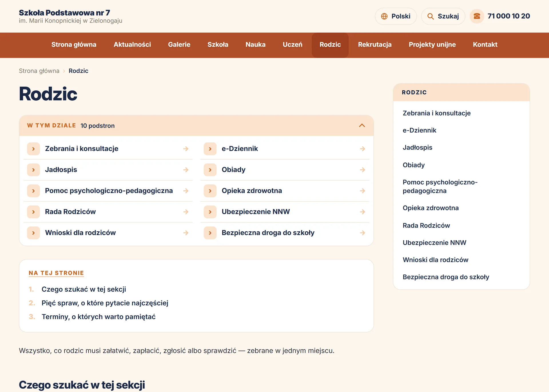Click chevron icon beside Wnioski dla rodziców
The width and height of the screenshot is (549, 392).
tap(33, 233)
